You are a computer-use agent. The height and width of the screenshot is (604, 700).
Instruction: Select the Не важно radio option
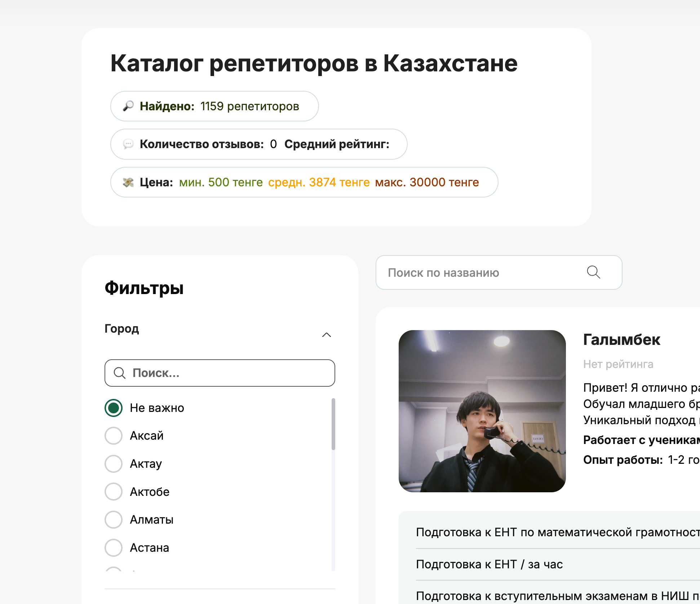(114, 408)
